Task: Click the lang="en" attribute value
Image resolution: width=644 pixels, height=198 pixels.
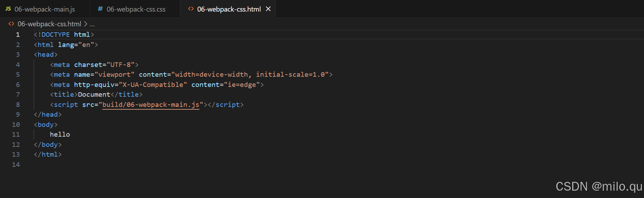Action: point(86,45)
